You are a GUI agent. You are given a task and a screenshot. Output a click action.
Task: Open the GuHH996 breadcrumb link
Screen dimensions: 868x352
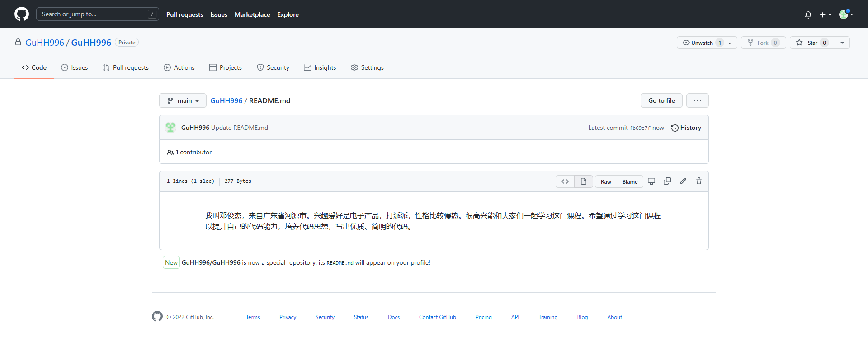tap(226, 100)
